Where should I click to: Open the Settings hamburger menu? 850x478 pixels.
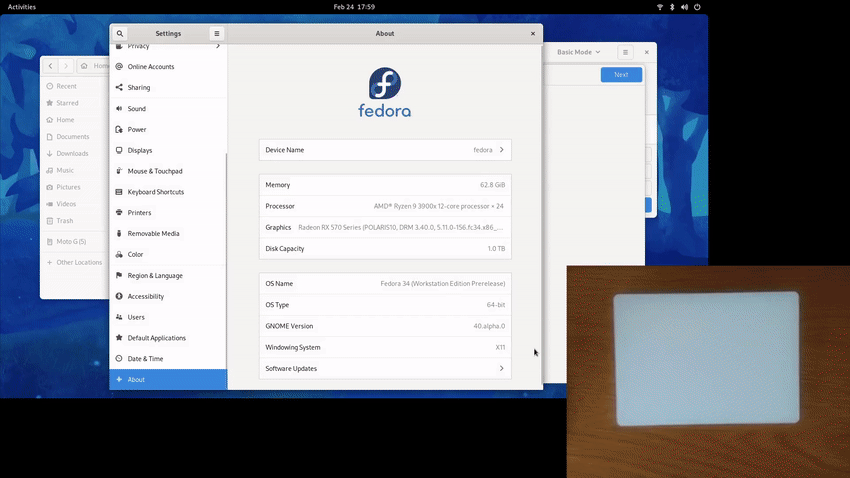pyautogui.click(x=216, y=33)
